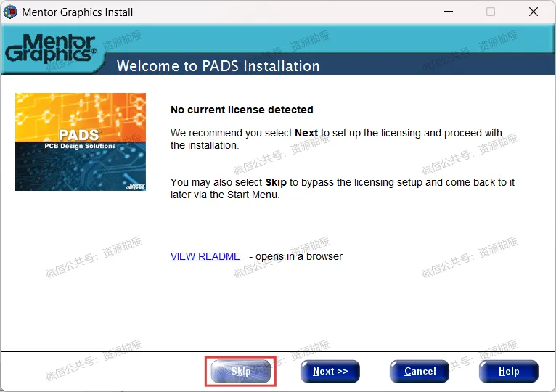Click the 'Mentor Graphics Install' title text
This screenshot has height=392, width=556.
(x=77, y=12)
